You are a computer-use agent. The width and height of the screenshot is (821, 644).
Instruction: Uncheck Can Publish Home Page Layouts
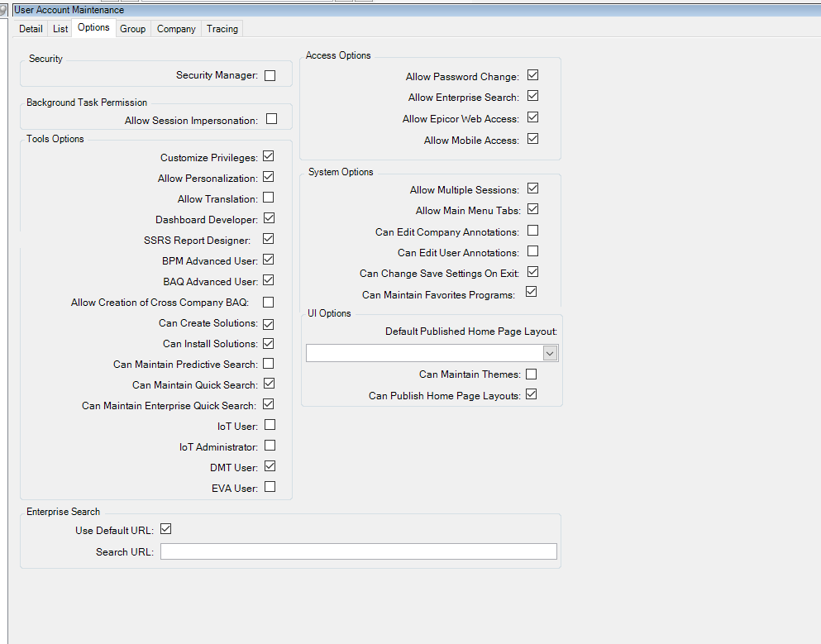[x=532, y=394]
